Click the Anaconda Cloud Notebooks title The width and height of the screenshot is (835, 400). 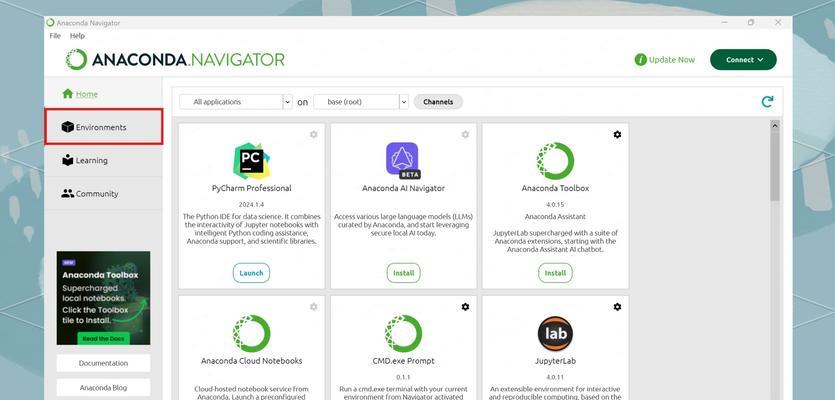(x=251, y=361)
